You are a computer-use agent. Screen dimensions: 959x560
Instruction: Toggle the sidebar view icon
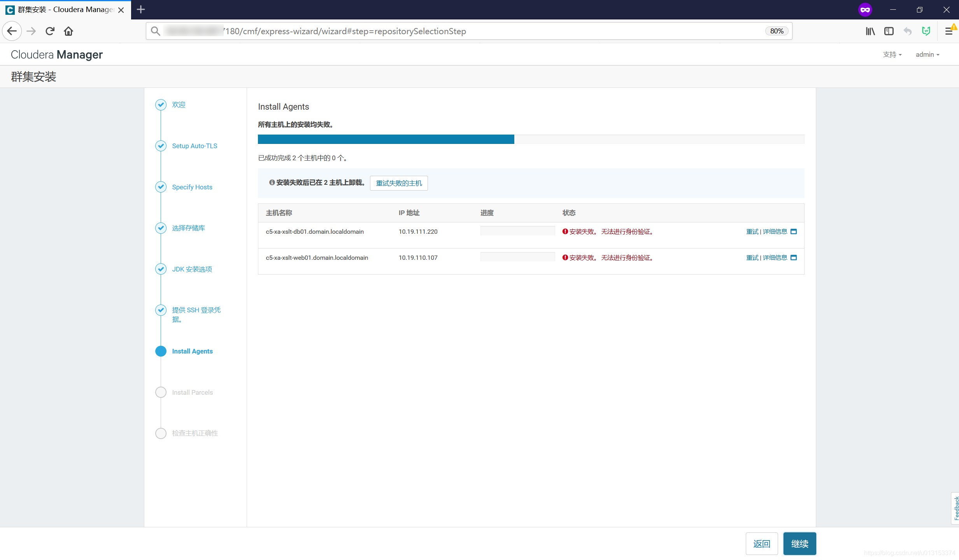click(889, 31)
